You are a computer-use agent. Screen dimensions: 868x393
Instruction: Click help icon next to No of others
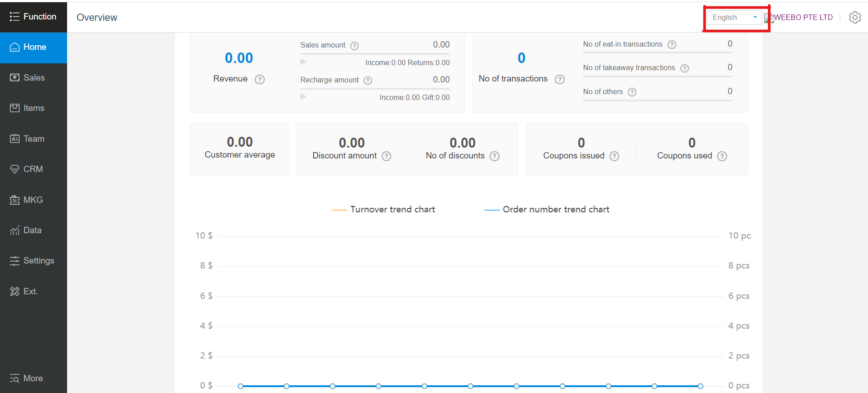tap(632, 92)
